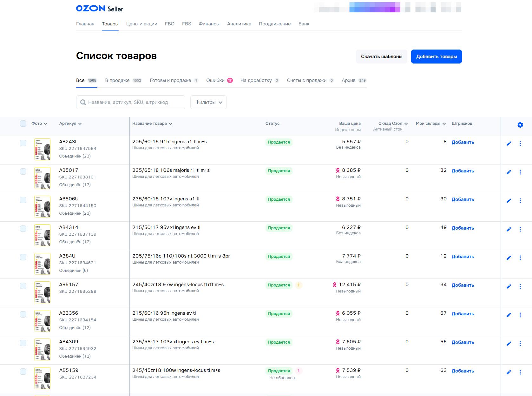Click Добавить barcode link for AB5159
Screen dimensions: 532x396
pyautogui.click(x=463, y=371)
